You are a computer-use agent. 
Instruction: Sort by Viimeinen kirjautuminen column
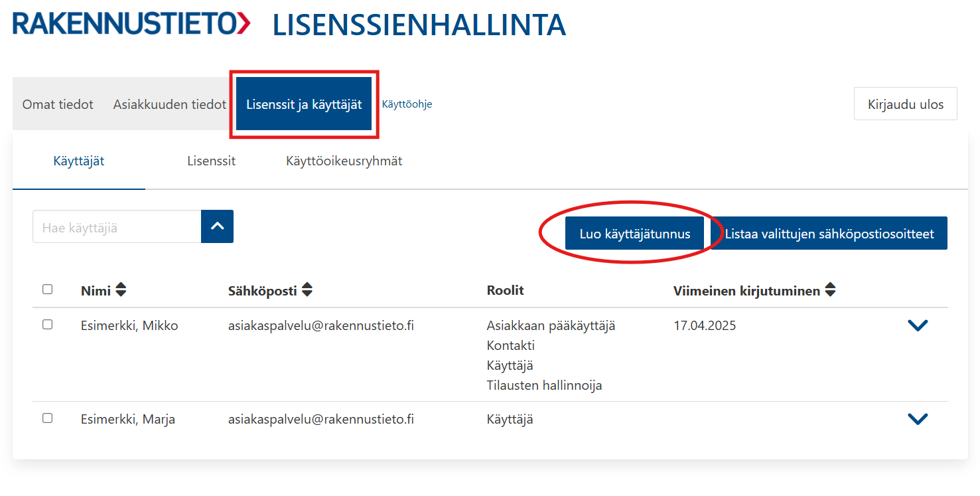point(754,290)
